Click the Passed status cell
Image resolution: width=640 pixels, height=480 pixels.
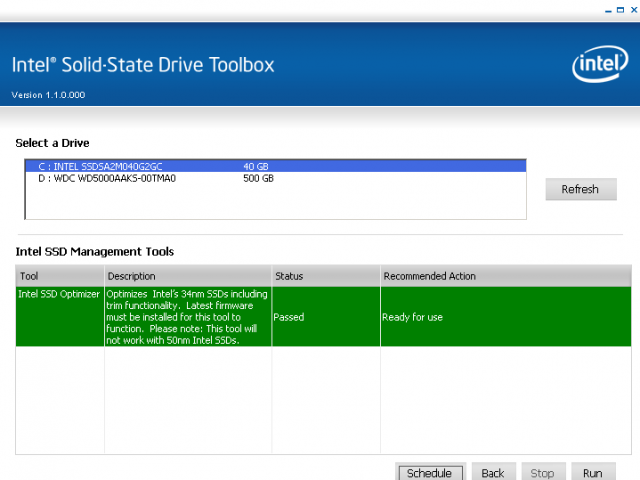(x=326, y=317)
